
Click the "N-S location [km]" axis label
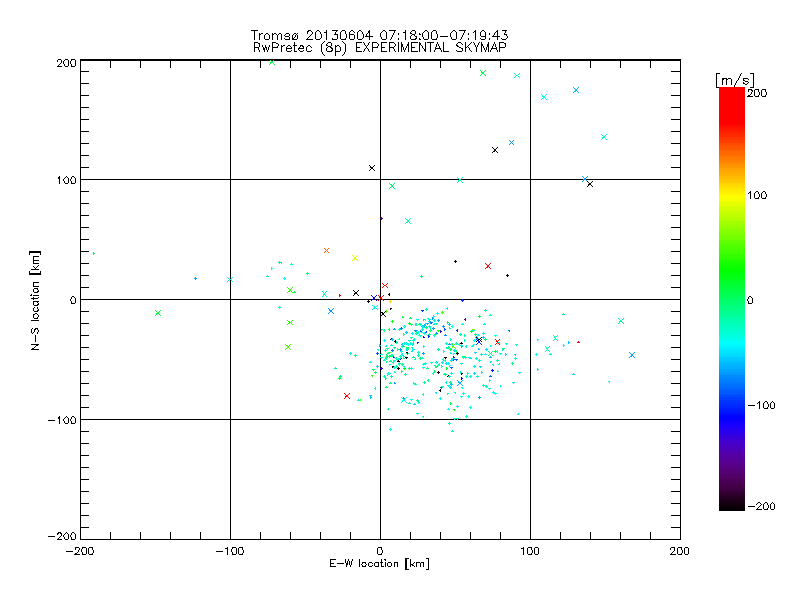(x=35, y=300)
